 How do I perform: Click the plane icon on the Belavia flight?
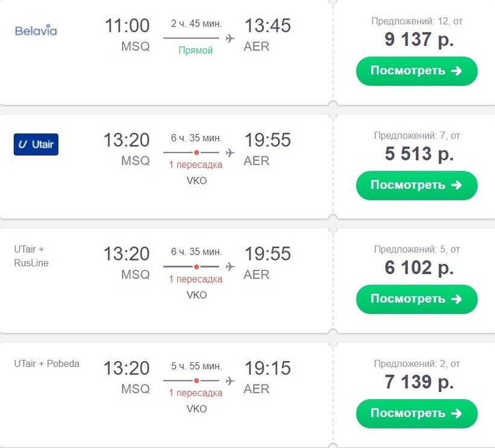point(229,38)
